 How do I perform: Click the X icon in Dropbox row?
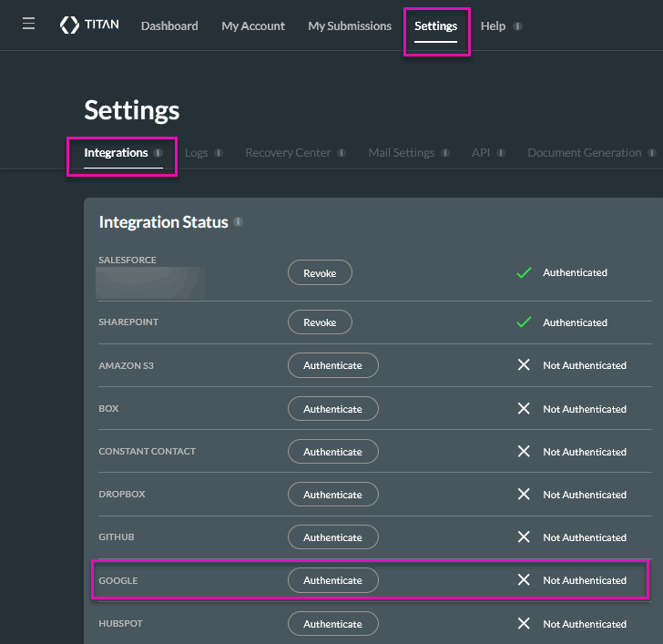point(524,494)
